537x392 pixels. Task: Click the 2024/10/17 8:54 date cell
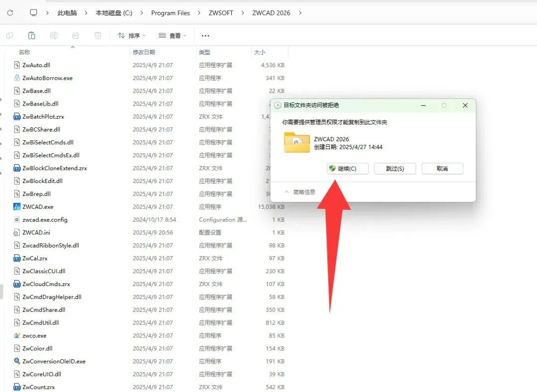pos(155,220)
